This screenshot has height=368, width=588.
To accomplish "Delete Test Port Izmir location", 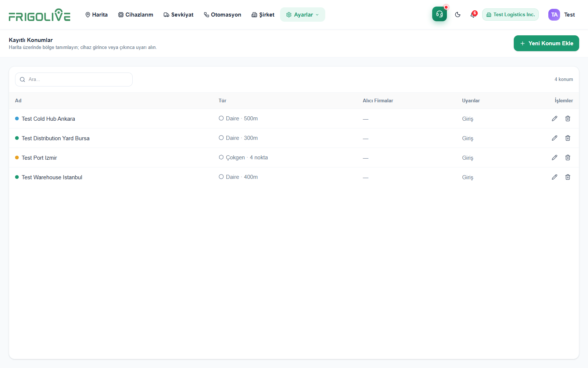I will pos(568,158).
